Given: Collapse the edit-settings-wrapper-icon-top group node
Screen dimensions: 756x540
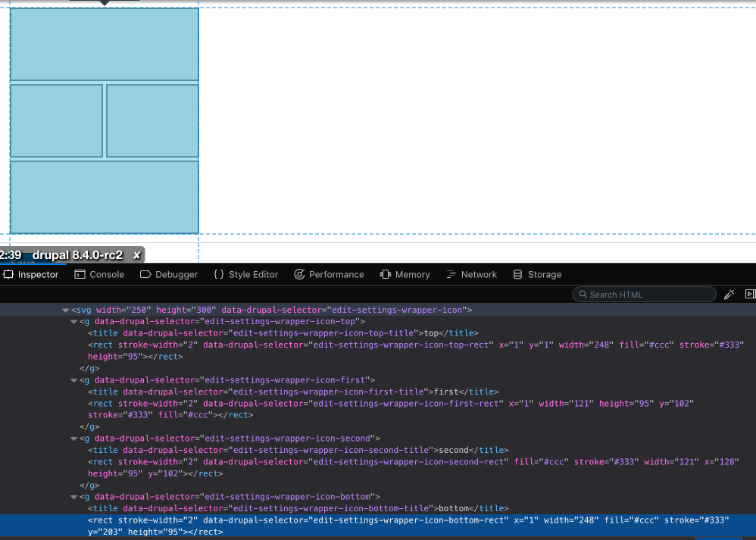Looking at the screenshot, I should point(73,321).
